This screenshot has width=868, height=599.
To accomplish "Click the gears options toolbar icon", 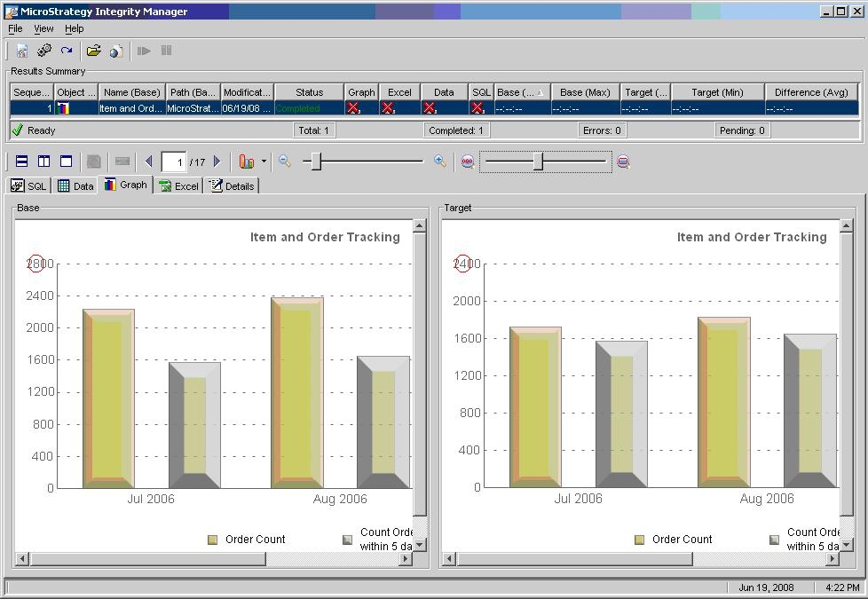I will point(44,51).
